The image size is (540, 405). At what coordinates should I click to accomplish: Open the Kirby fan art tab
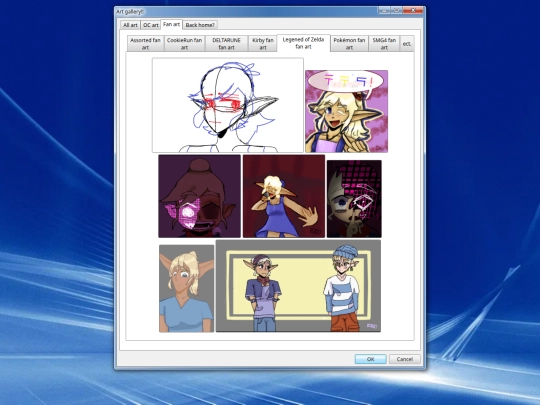coord(263,44)
